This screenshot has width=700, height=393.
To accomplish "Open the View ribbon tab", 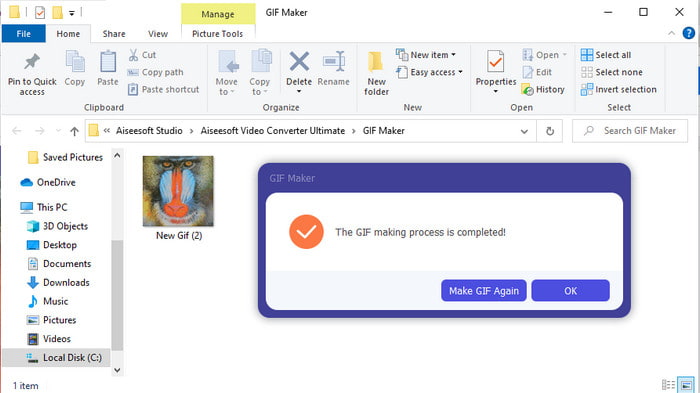I will pos(158,34).
